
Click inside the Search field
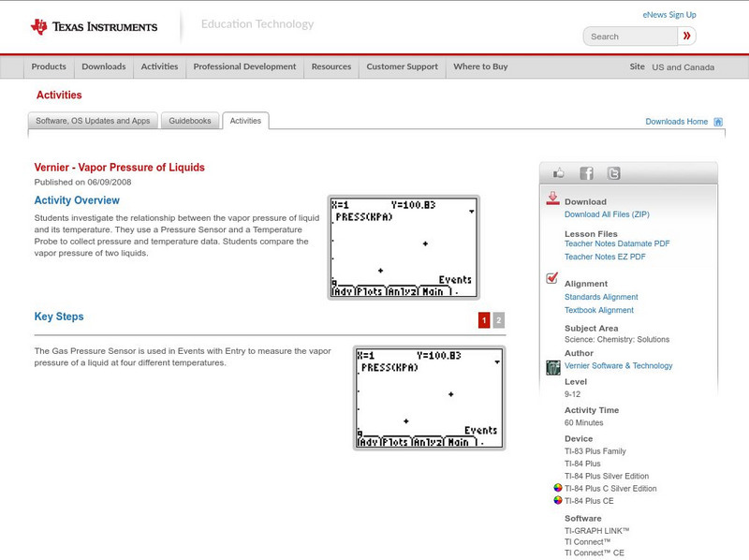(x=634, y=36)
